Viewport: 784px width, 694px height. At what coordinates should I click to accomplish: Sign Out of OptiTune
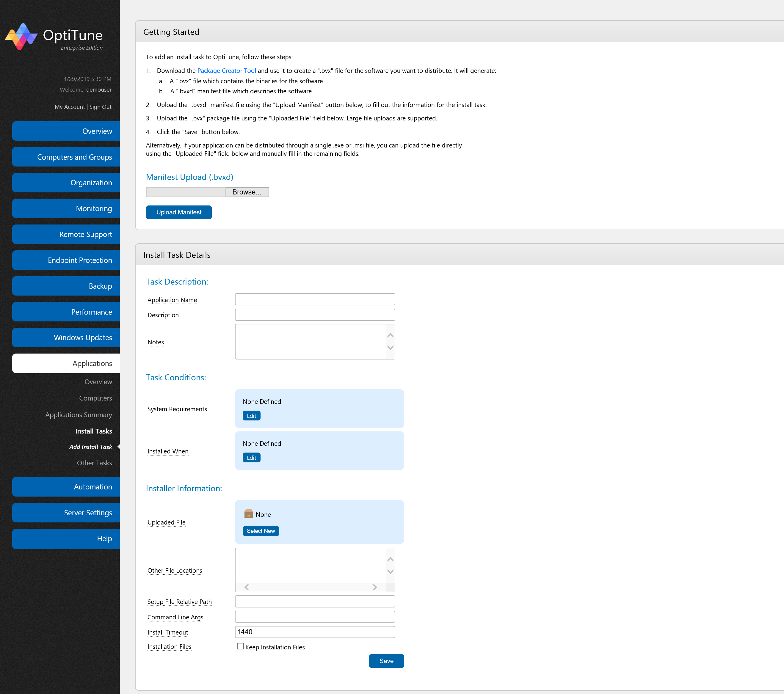click(x=100, y=106)
